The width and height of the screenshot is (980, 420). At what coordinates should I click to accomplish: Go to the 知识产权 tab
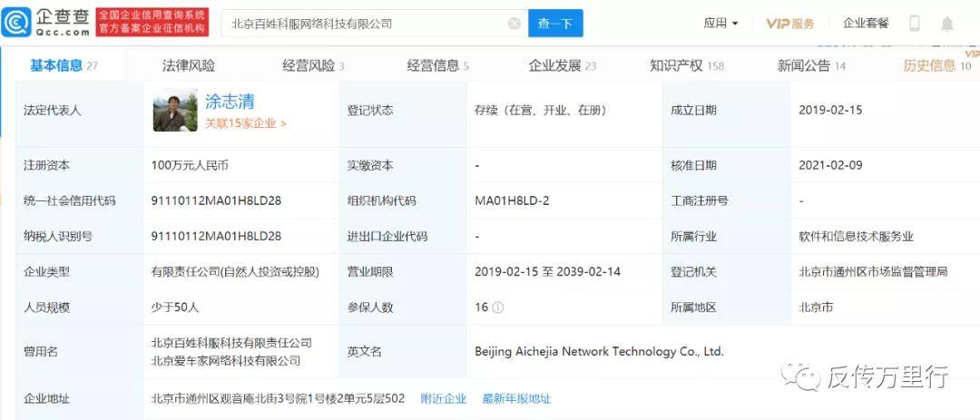687,65
